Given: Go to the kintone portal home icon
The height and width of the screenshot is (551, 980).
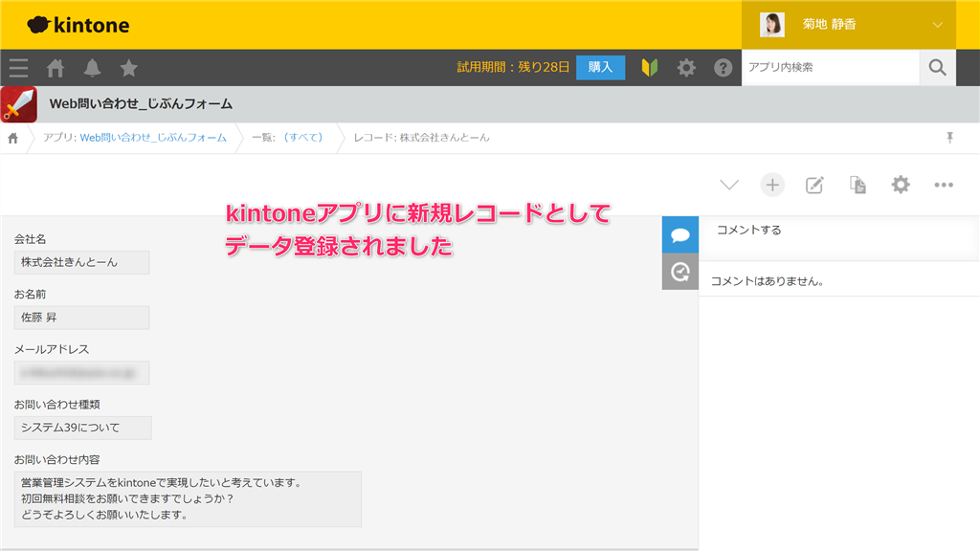Looking at the screenshot, I should pos(56,68).
